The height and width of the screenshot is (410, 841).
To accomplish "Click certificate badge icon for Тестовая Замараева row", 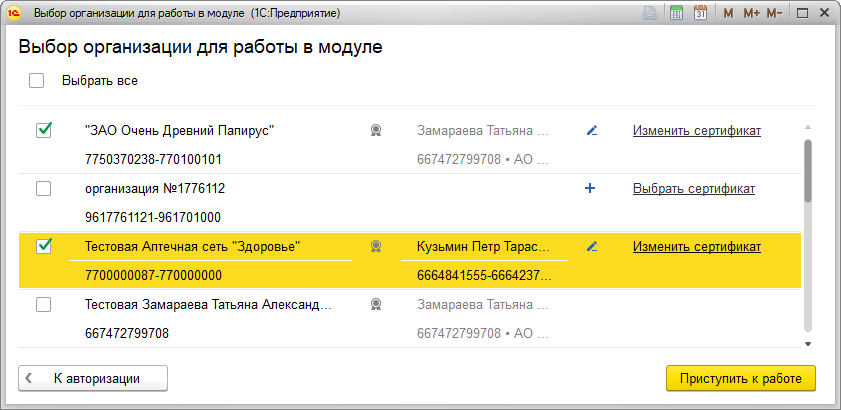I will (376, 304).
